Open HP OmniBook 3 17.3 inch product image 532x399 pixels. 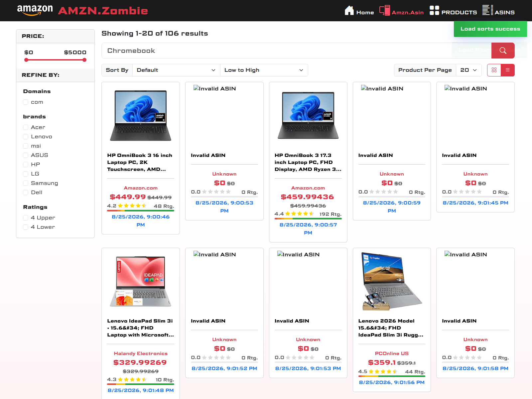(308, 115)
